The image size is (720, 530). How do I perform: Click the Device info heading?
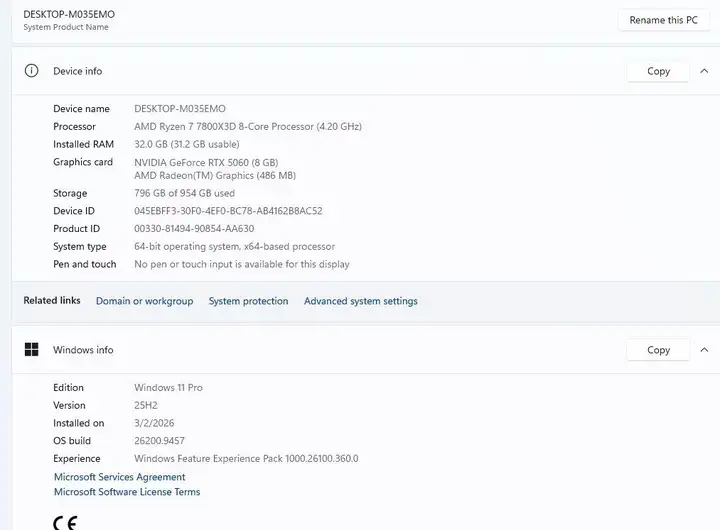pyautogui.click(x=78, y=71)
